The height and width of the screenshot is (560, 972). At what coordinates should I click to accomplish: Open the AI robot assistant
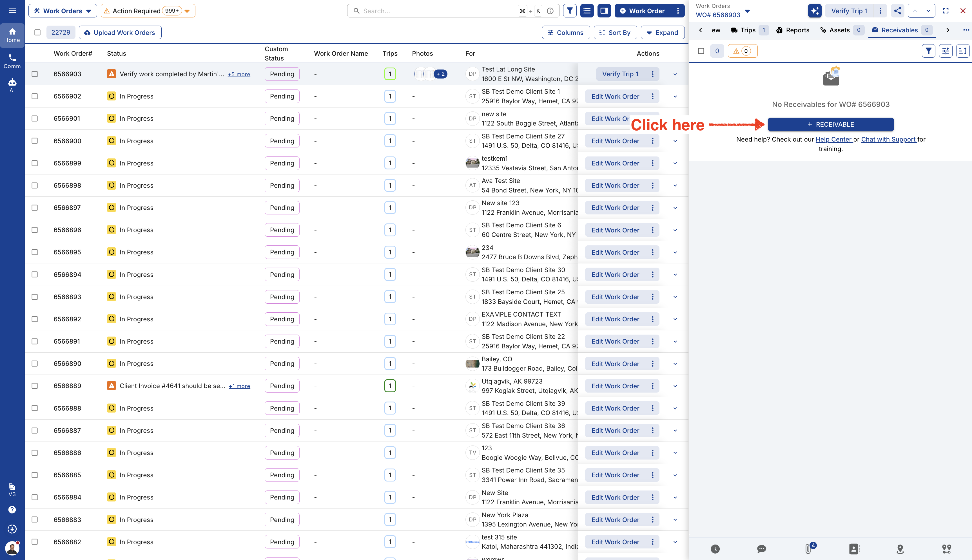tap(12, 85)
